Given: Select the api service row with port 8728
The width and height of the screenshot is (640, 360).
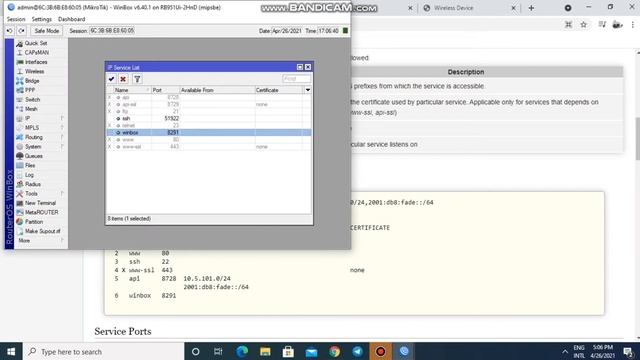Looking at the screenshot, I should (x=209, y=97).
